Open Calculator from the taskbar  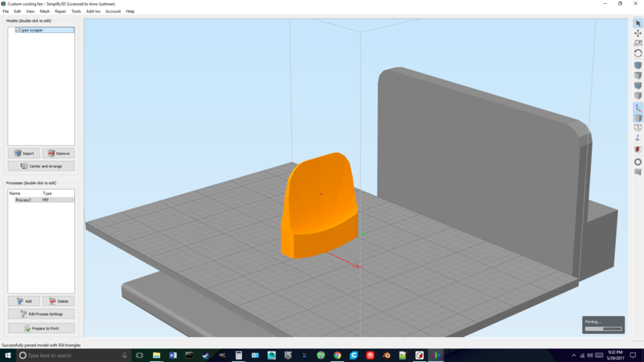[x=238, y=356]
